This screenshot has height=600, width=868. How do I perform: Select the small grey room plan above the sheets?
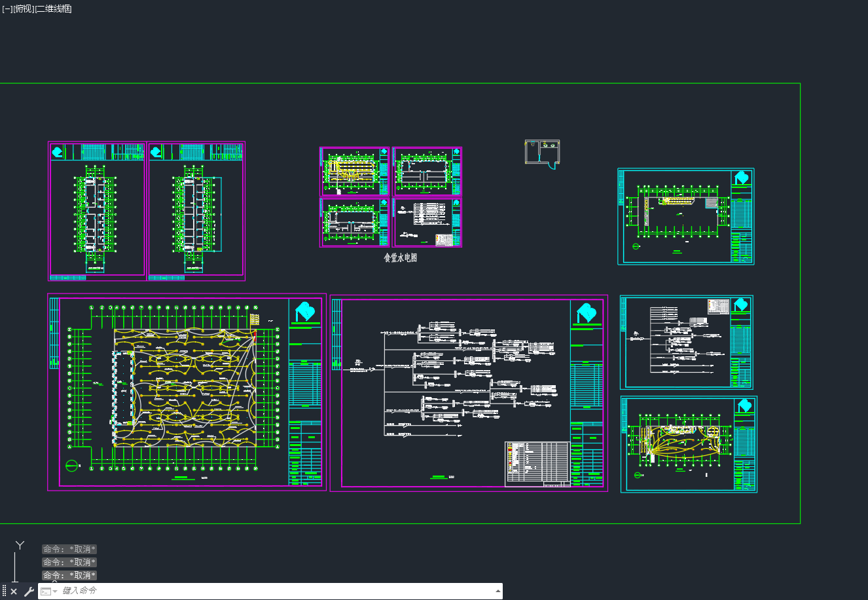click(x=543, y=153)
